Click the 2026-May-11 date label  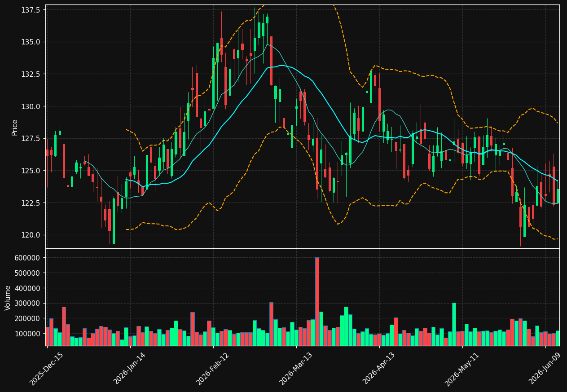pos(462,369)
